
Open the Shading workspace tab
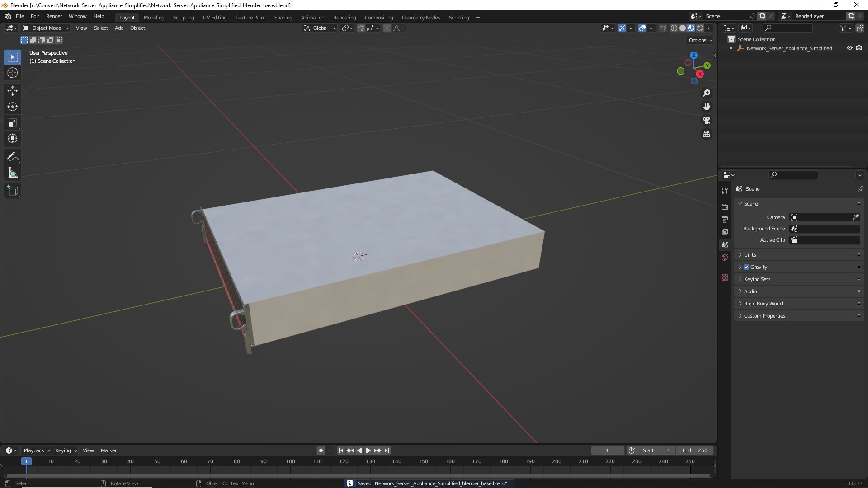283,18
